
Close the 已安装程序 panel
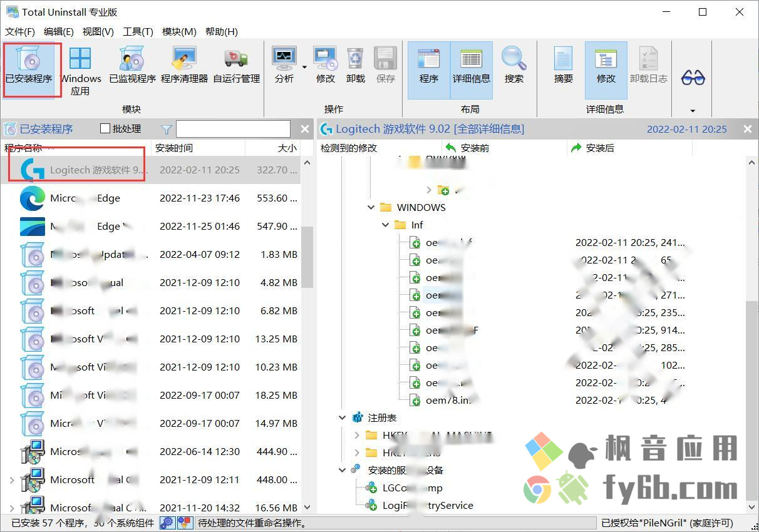(x=305, y=129)
